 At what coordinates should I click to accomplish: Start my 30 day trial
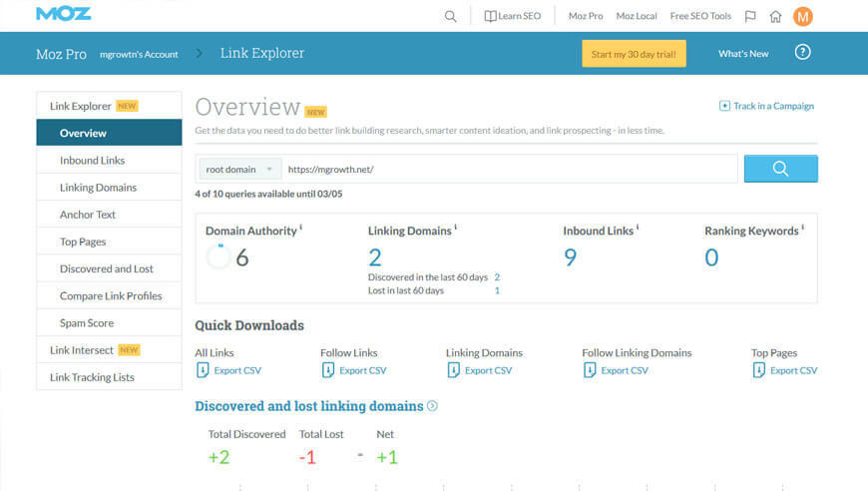(x=634, y=54)
